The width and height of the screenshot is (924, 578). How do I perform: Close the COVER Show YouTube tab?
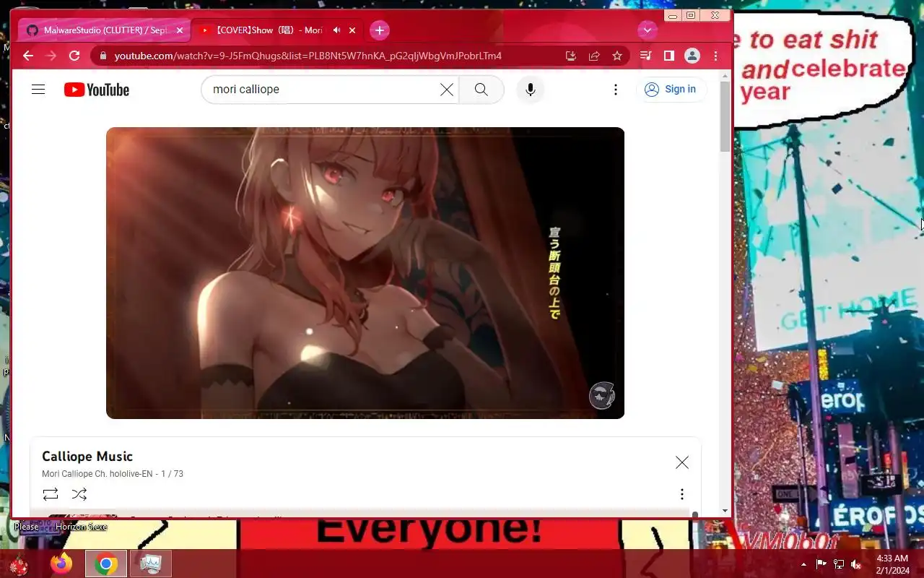point(352,30)
